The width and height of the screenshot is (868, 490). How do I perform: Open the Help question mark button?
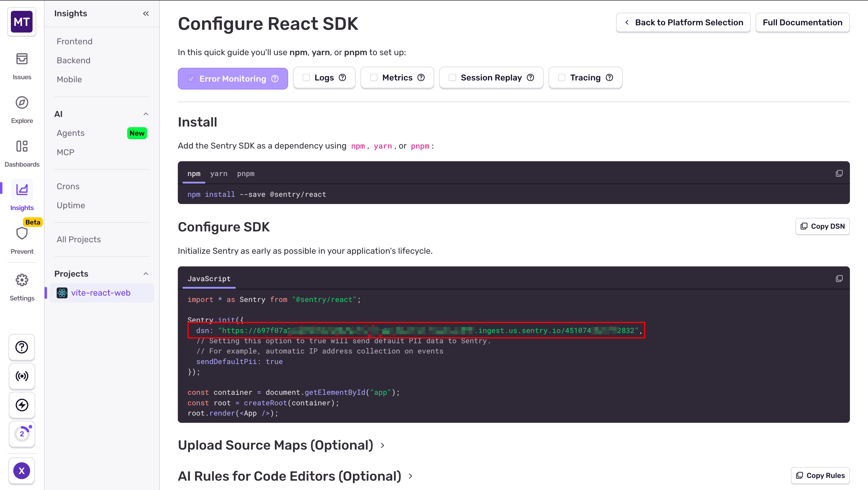click(x=22, y=347)
